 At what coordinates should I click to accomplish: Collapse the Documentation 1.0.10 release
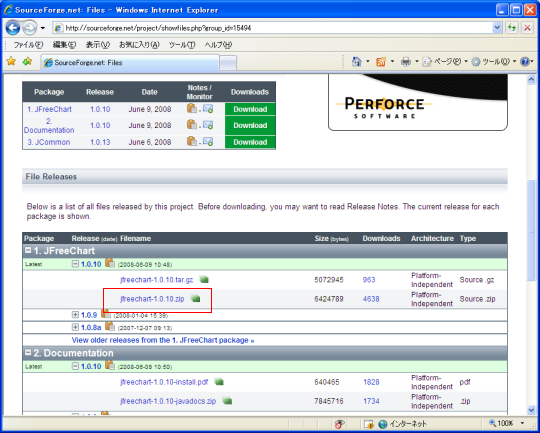pos(75,366)
